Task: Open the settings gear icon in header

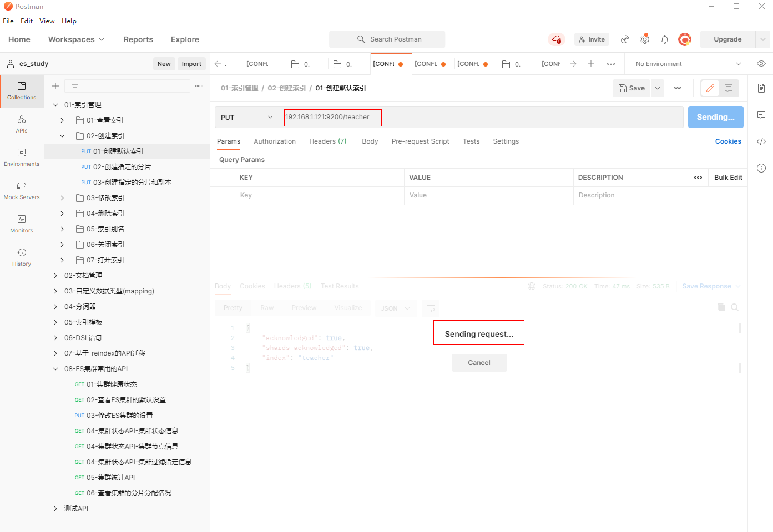Action: pyautogui.click(x=644, y=39)
